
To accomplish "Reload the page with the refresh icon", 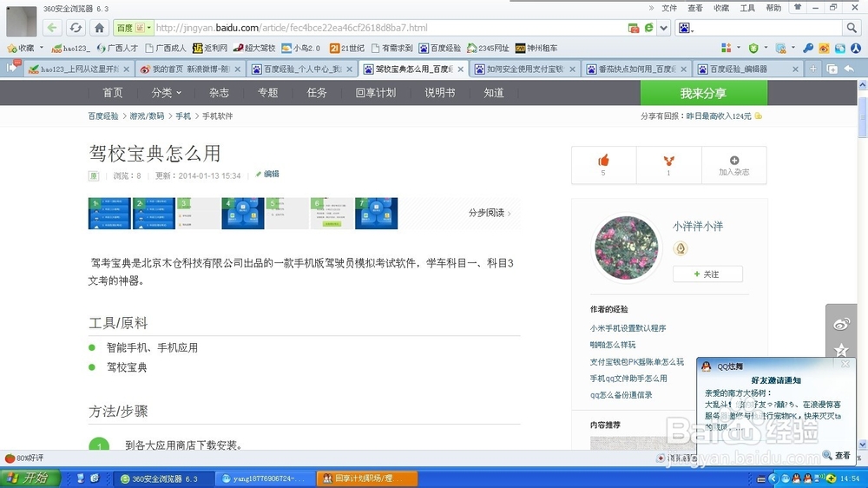I will coord(76,28).
